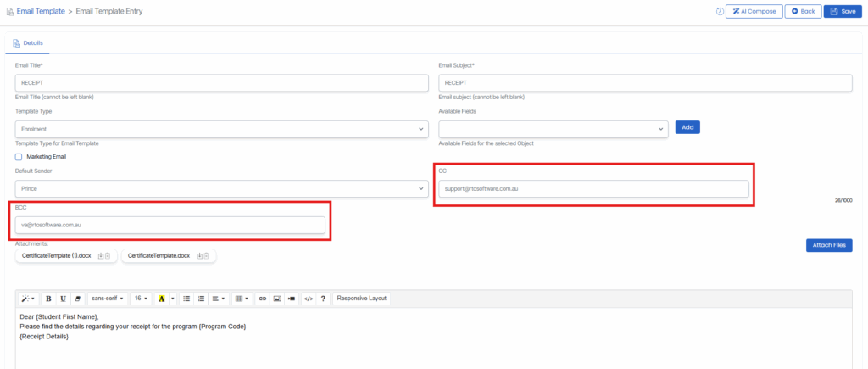Open the code view of editor

(x=309, y=299)
